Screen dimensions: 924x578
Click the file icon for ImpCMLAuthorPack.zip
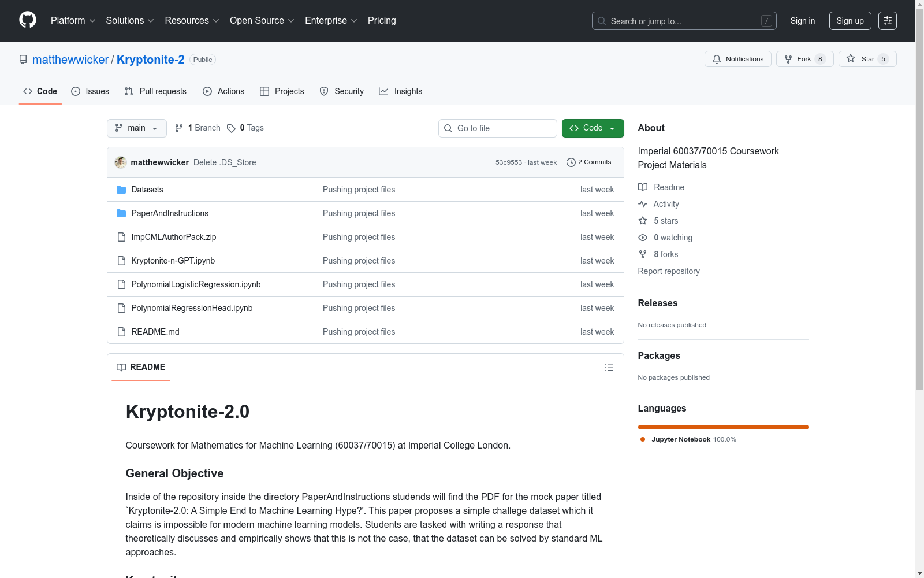pos(121,237)
